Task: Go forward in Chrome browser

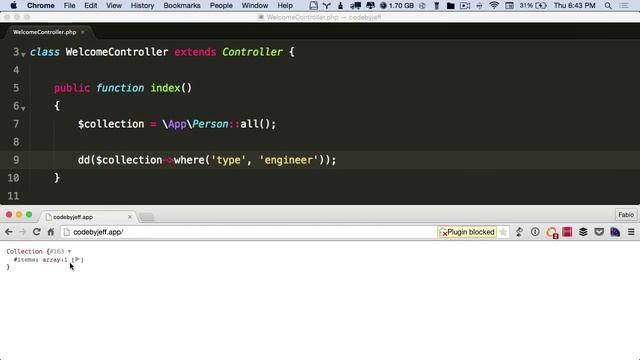Action: tap(22, 232)
